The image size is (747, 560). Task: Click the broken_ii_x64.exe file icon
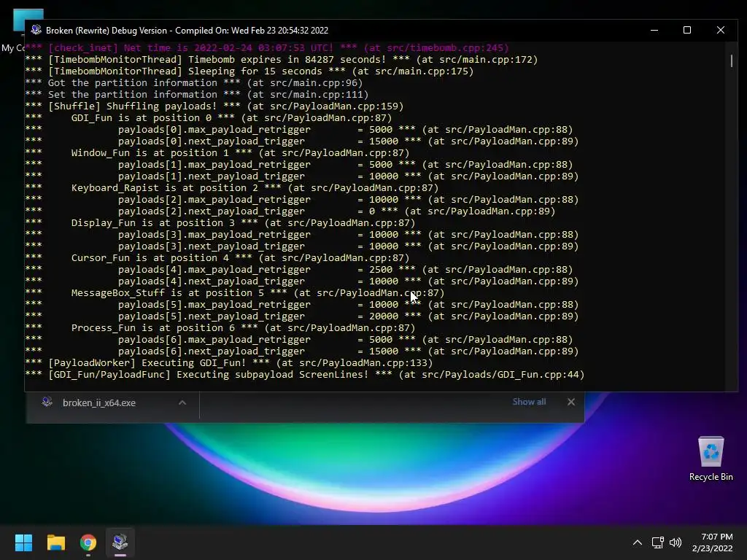coord(47,402)
